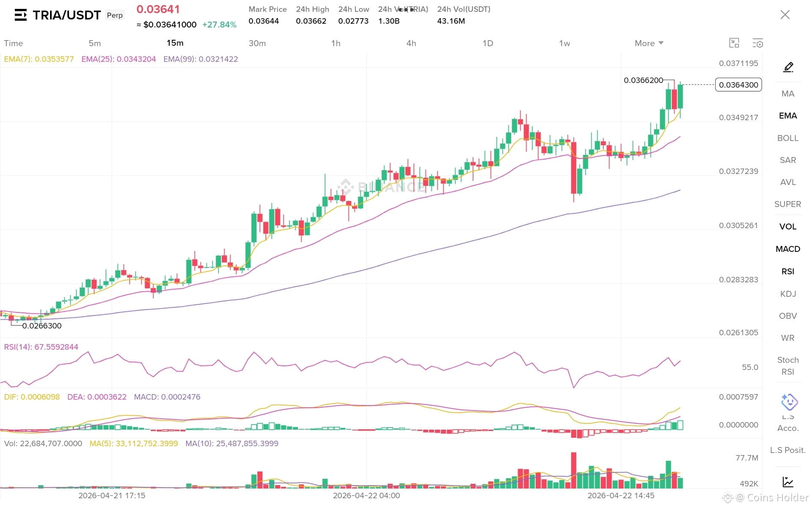Screen dimensions: 812x508
Task: Enable the VOL indicator
Action: tap(788, 226)
